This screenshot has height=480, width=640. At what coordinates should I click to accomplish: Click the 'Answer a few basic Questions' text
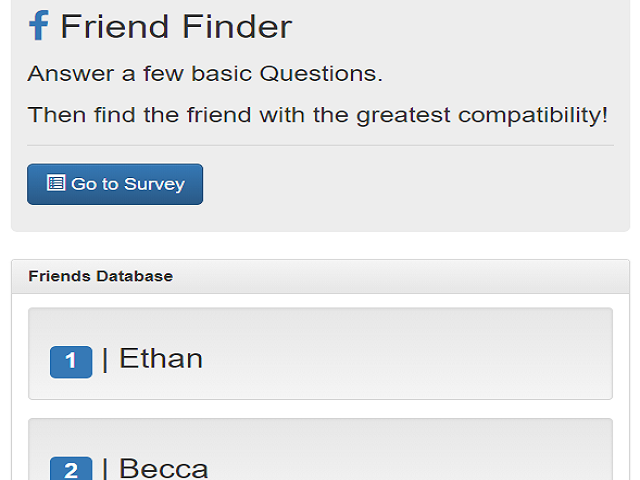coord(205,73)
